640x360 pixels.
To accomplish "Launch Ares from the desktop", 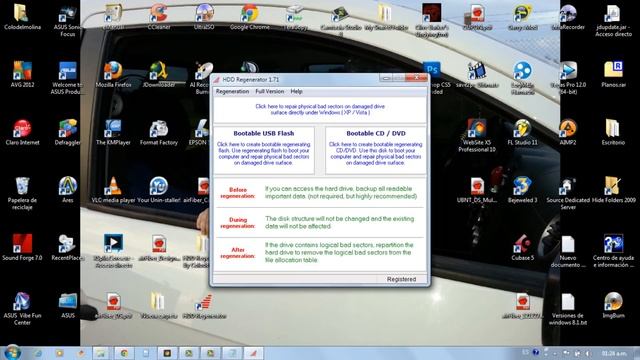I will (x=67, y=190).
